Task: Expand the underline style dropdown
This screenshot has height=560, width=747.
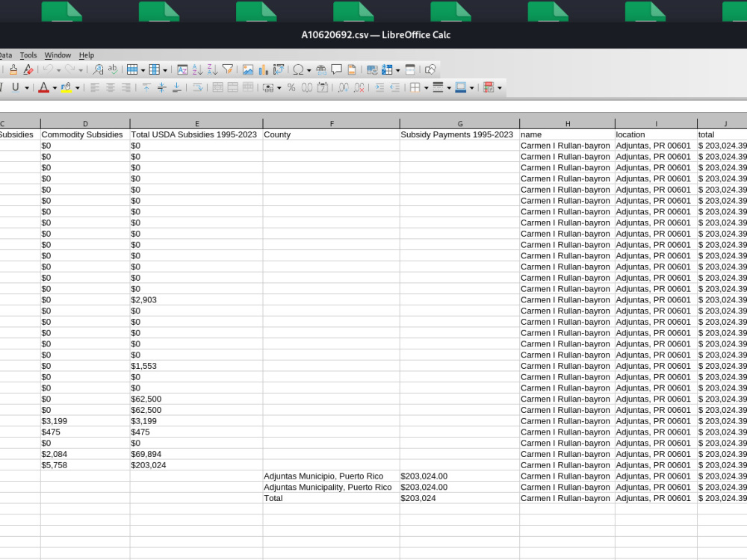Action: [x=27, y=88]
